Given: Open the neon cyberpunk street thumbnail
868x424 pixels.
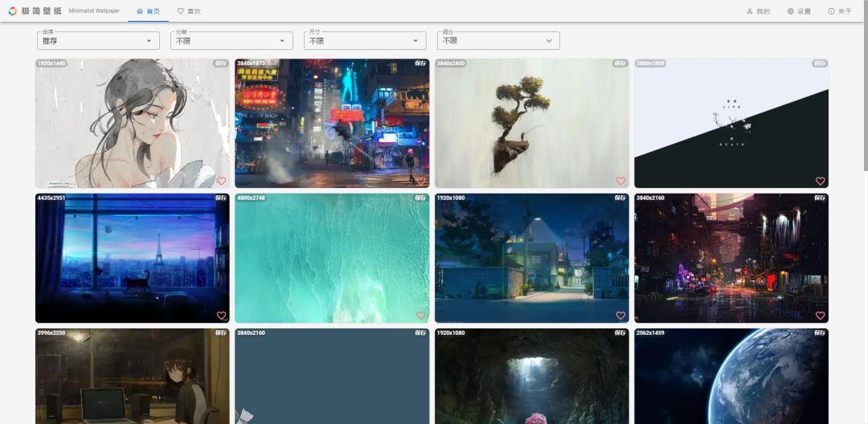Looking at the screenshot, I should tap(332, 124).
